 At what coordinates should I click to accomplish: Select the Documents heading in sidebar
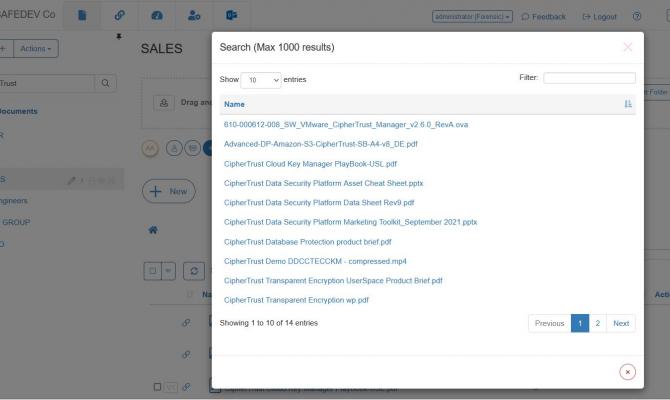pyautogui.click(x=18, y=111)
